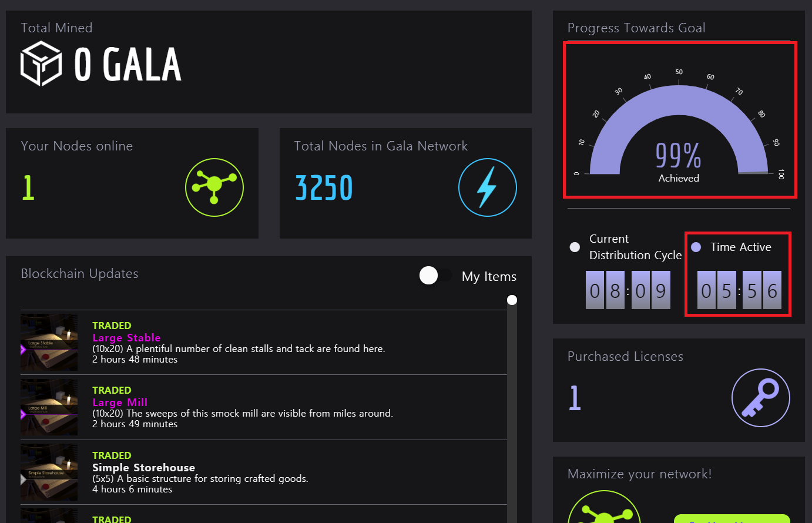Image resolution: width=812 pixels, height=523 pixels.
Task: Click the Progress Towards Goal heading
Action: tap(636, 28)
